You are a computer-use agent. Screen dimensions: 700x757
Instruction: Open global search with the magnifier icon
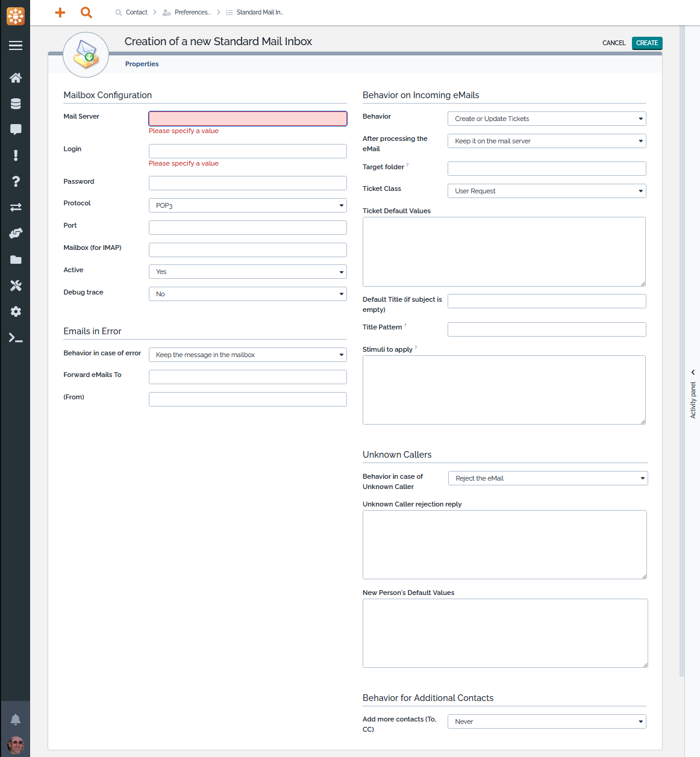pos(86,13)
